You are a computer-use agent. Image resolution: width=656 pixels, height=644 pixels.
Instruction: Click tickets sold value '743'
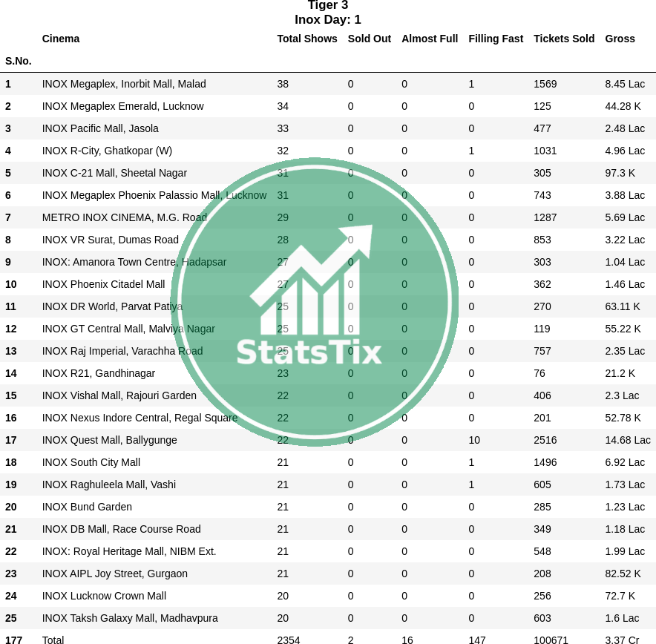click(x=542, y=195)
